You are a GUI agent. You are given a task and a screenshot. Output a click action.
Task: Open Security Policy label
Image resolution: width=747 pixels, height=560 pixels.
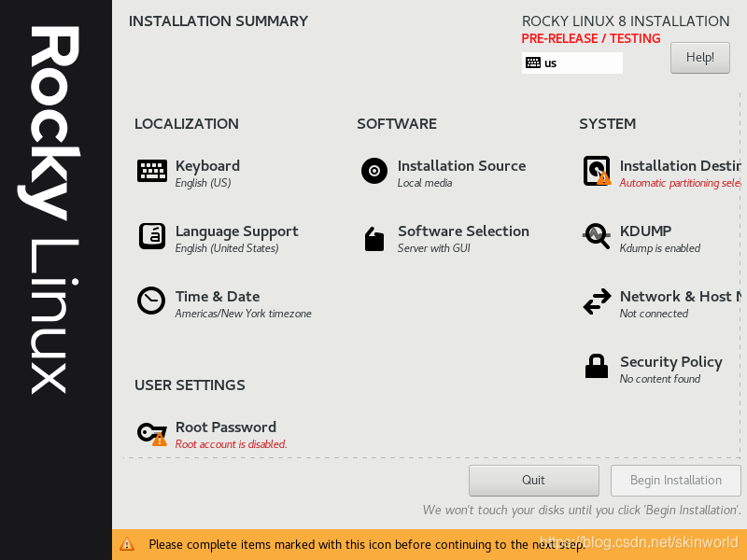[x=671, y=362]
